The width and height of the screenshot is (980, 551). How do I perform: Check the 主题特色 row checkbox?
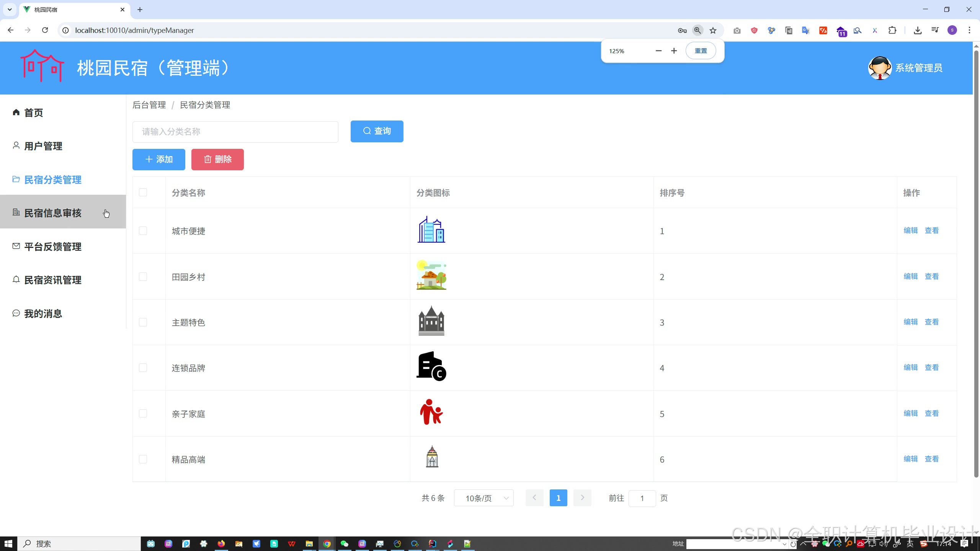143,322
